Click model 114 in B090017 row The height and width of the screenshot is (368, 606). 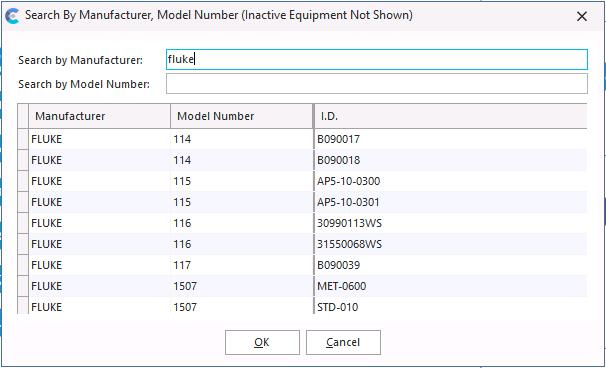coord(242,139)
